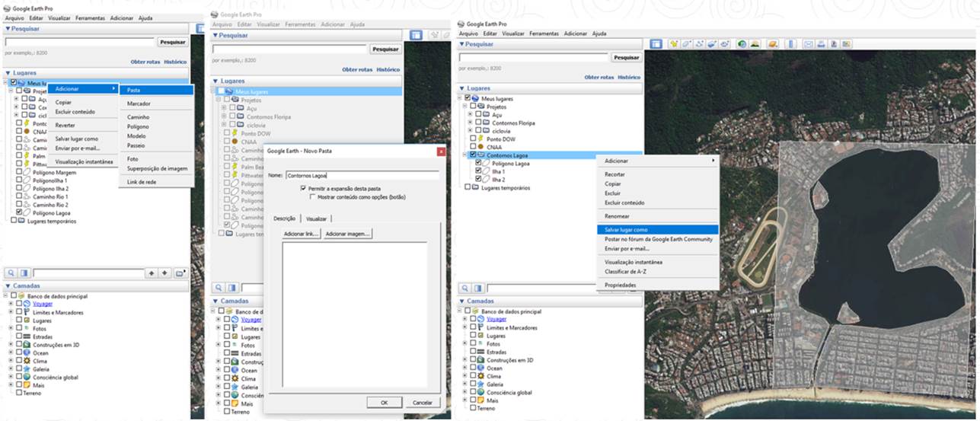Toggle sidebar icon in right window toolbar
Image resolution: width=980 pixels, height=421 pixels.
[656, 44]
